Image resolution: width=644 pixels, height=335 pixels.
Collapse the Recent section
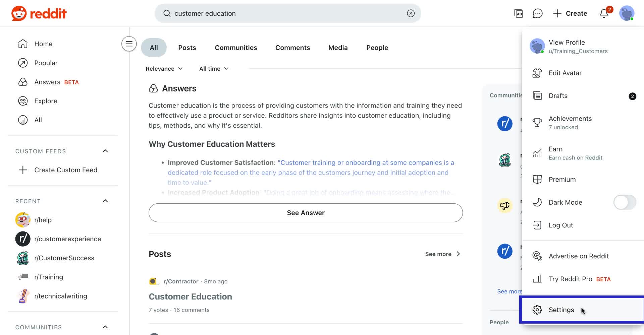click(105, 201)
